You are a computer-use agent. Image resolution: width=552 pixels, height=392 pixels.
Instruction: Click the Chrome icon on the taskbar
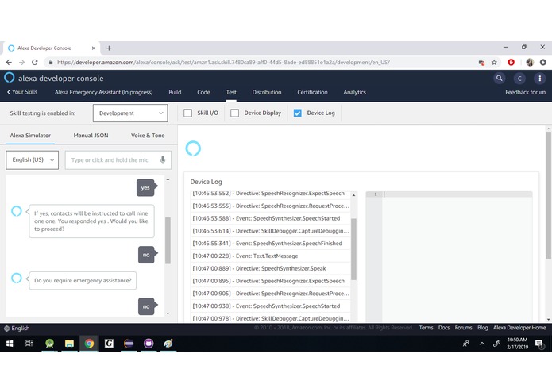tap(89, 344)
